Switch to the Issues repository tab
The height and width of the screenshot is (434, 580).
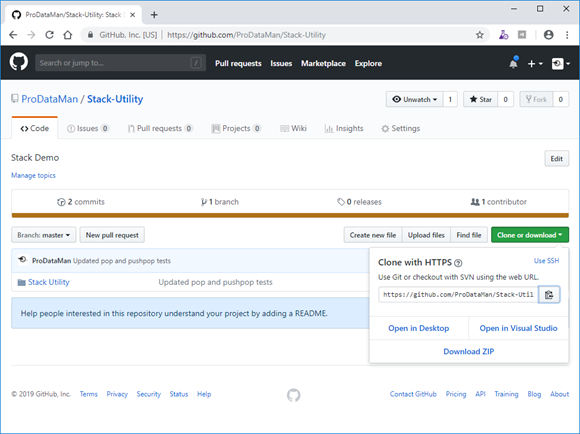pyautogui.click(x=88, y=128)
